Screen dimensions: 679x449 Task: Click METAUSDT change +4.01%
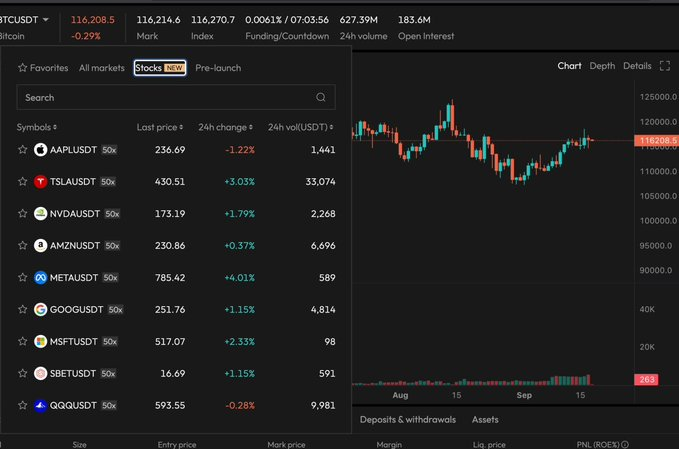[x=239, y=278]
